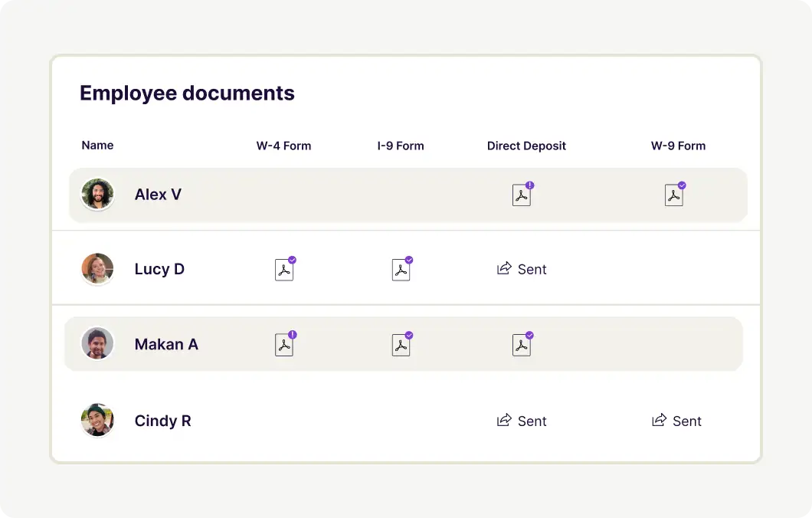Click the I-9 Form column header
This screenshot has height=518, width=812.
pyautogui.click(x=401, y=146)
